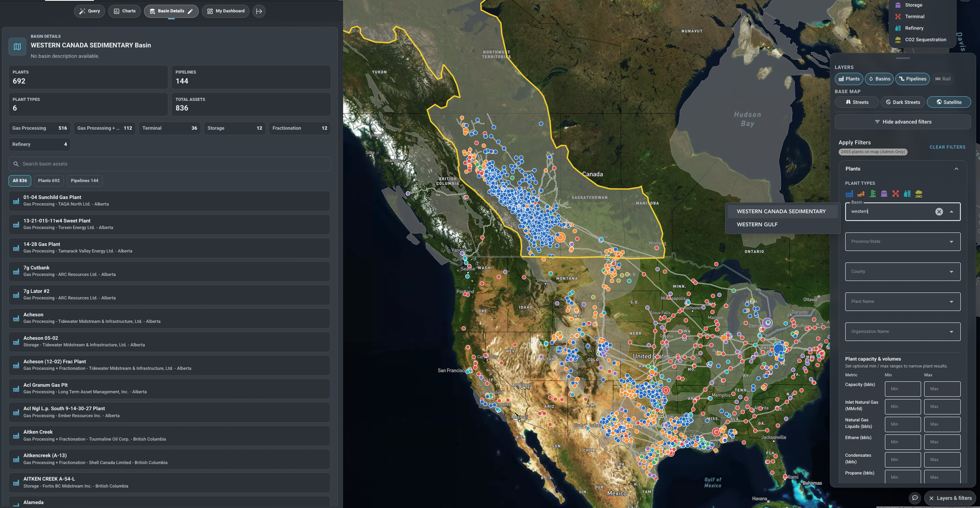The width and height of the screenshot is (980, 508).
Task: Open the Province/State dropdown
Action: (x=903, y=242)
